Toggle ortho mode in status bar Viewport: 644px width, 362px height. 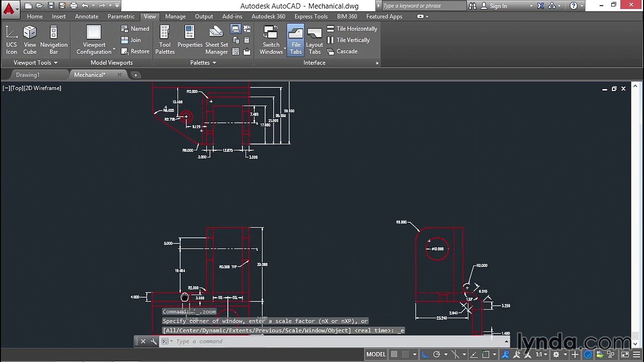coord(426,354)
